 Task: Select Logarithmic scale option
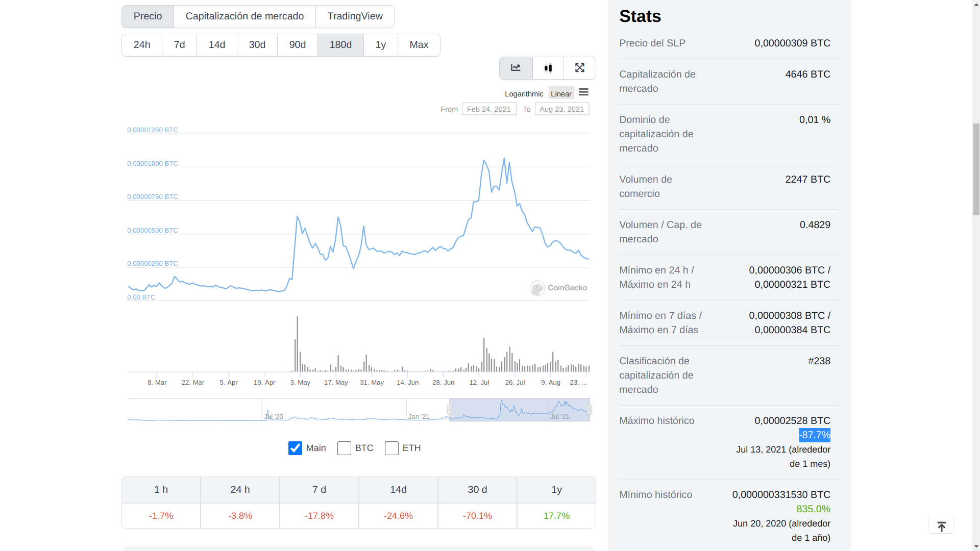click(x=524, y=94)
